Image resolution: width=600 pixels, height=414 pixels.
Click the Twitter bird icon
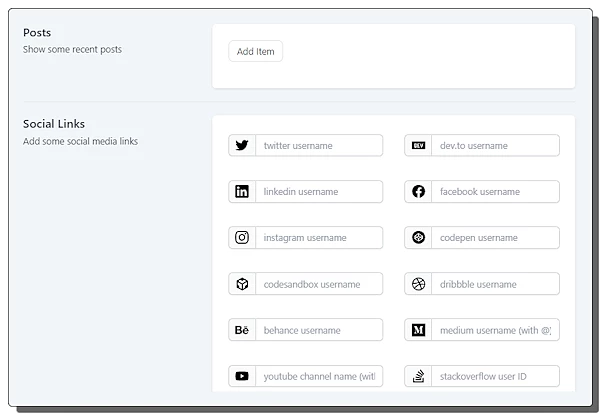[242, 145]
